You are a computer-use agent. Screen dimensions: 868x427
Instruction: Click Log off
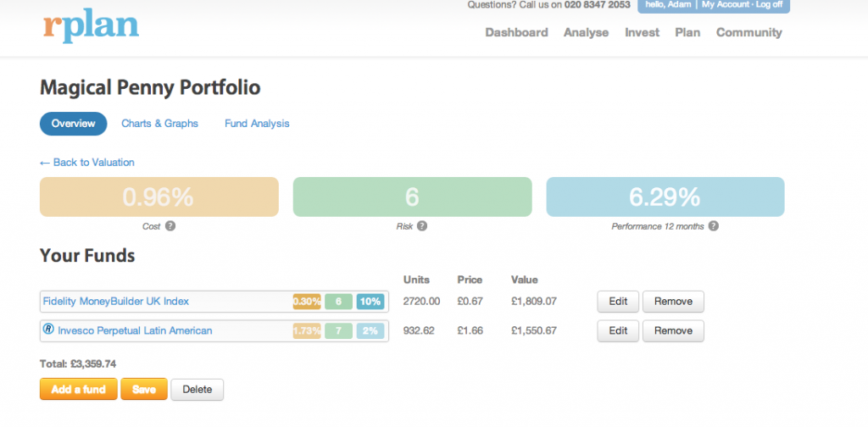[x=769, y=4]
